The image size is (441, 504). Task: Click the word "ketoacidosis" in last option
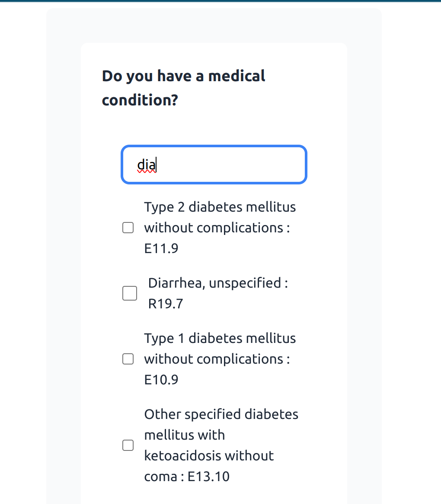182,456
